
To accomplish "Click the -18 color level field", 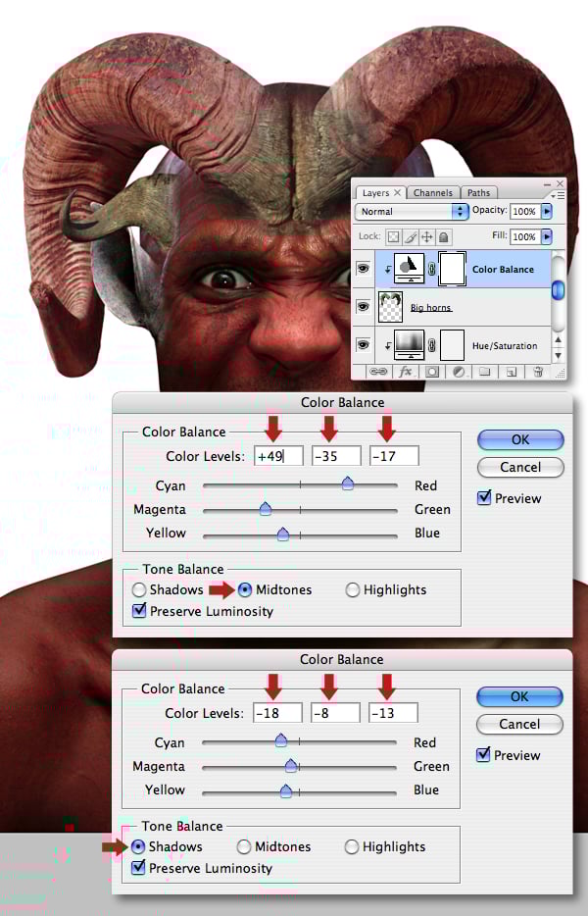I will pyautogui.click(x=277, y=713).
